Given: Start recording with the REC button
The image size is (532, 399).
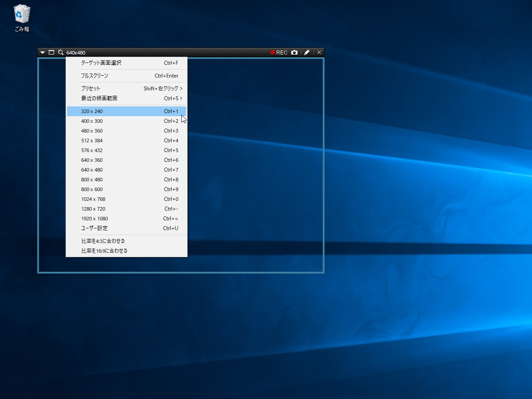Looking at the screenshot, I should coord(279,52).
